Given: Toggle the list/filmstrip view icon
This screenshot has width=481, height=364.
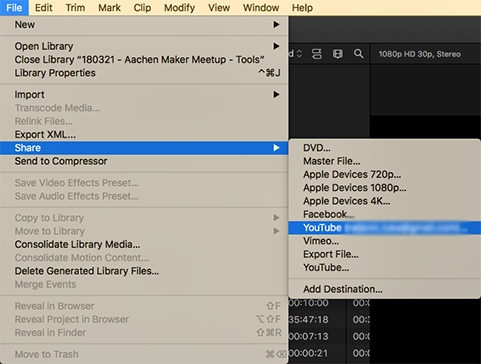Looking at the screenshot, I should (317, 54).
